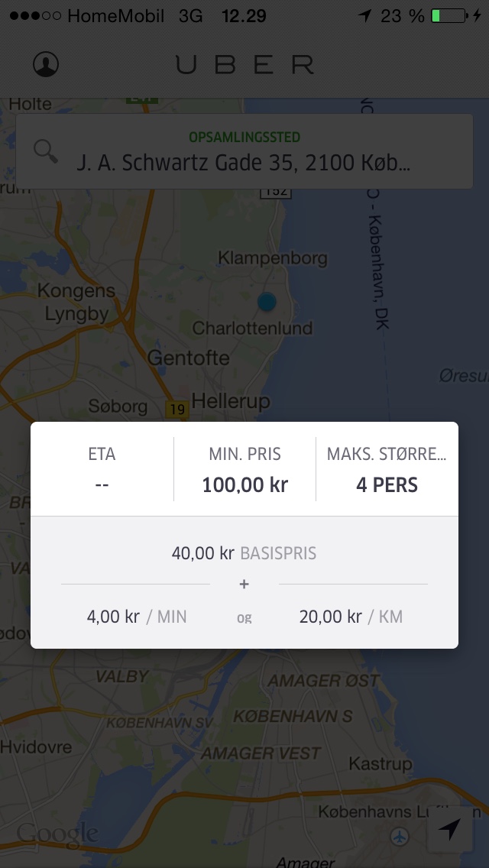
Task: Tap the Kongens Lyngby map label
Action: coord(76,303)
